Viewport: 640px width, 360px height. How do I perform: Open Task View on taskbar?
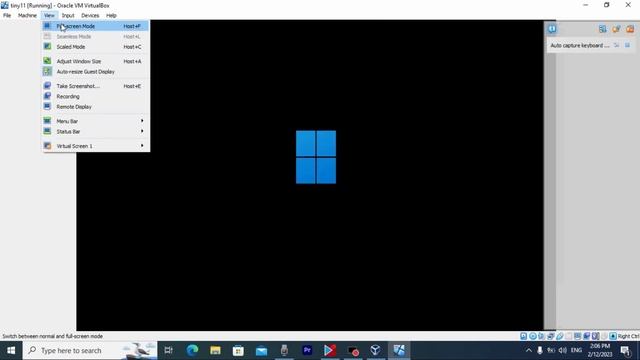[168, 350]
